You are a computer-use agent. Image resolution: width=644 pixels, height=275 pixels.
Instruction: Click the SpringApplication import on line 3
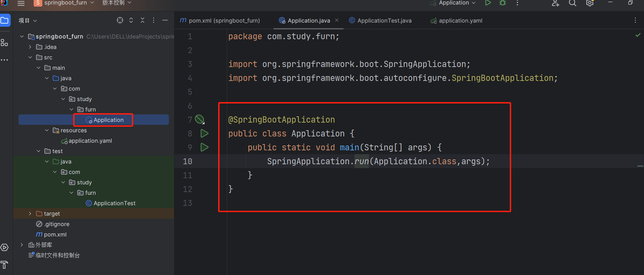349,64
